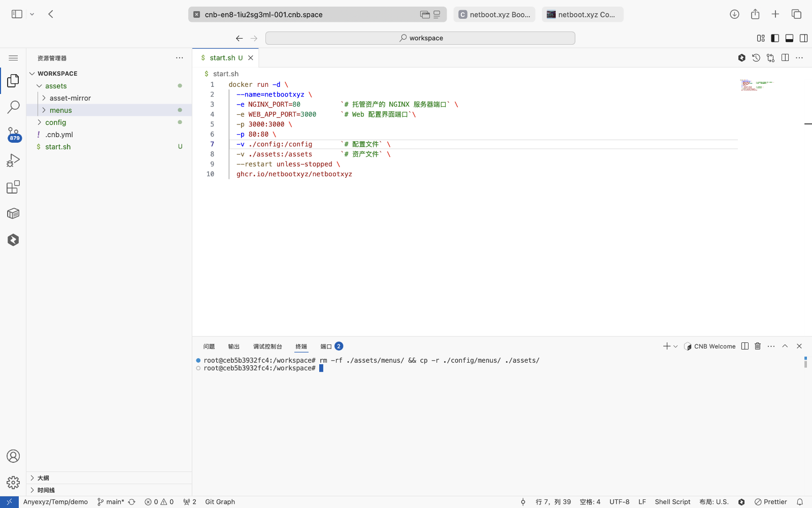Open the Run and Debug view

point(13,161)
